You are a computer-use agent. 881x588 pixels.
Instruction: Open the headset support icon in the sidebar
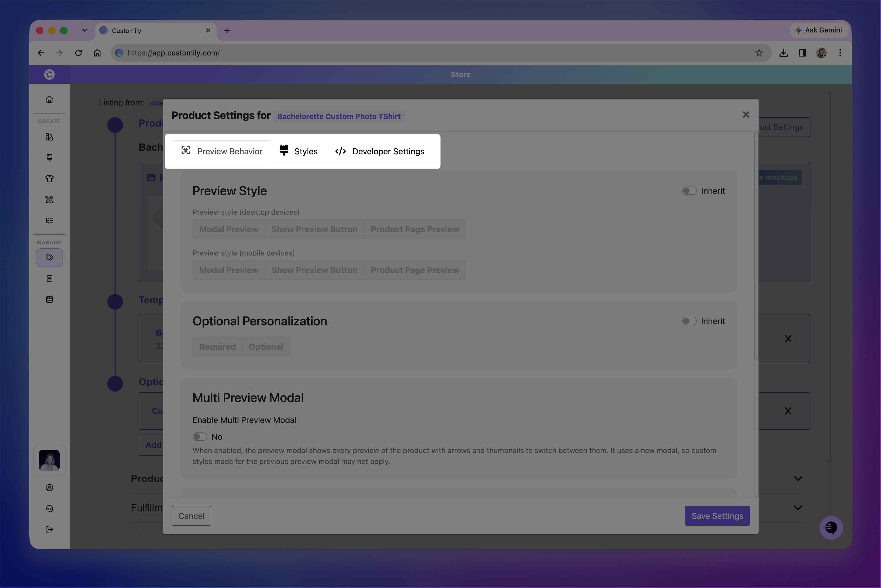click(49, 508)
